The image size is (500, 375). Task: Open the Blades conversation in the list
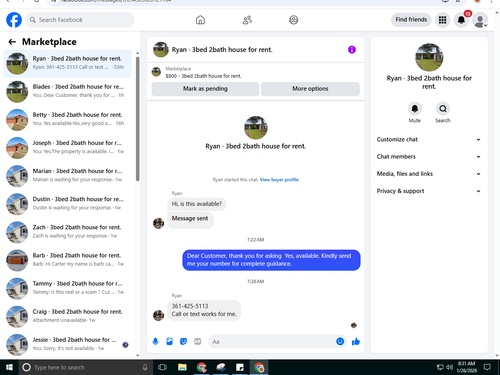[67, 91]
